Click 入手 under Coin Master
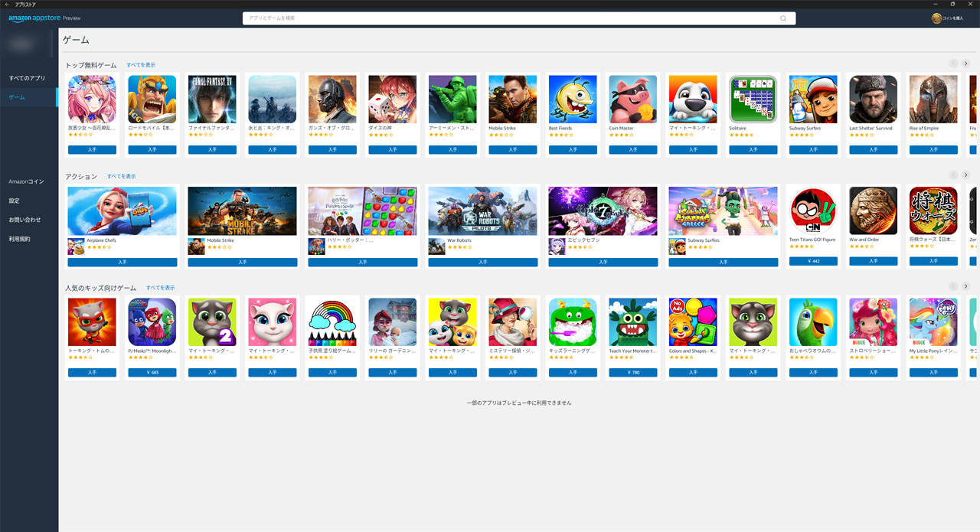This screenshot has height=532, width=980. point(633,150)
